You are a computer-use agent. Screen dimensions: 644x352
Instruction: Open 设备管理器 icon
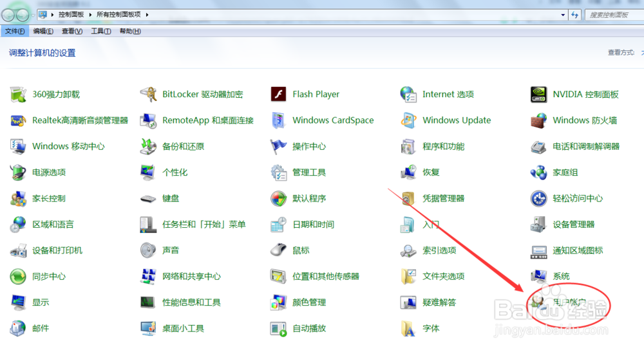[538, 225]
